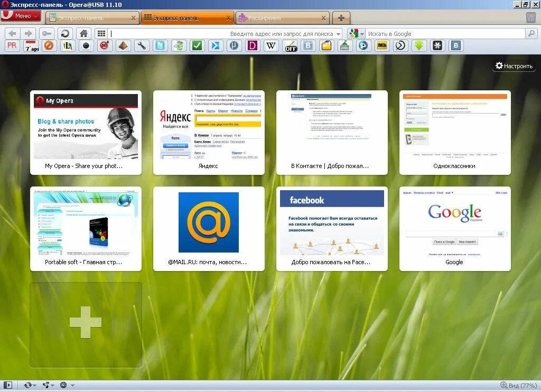Open the My Opera speed dial tile
Screen dimensions: 541x392
click(86, 133)
